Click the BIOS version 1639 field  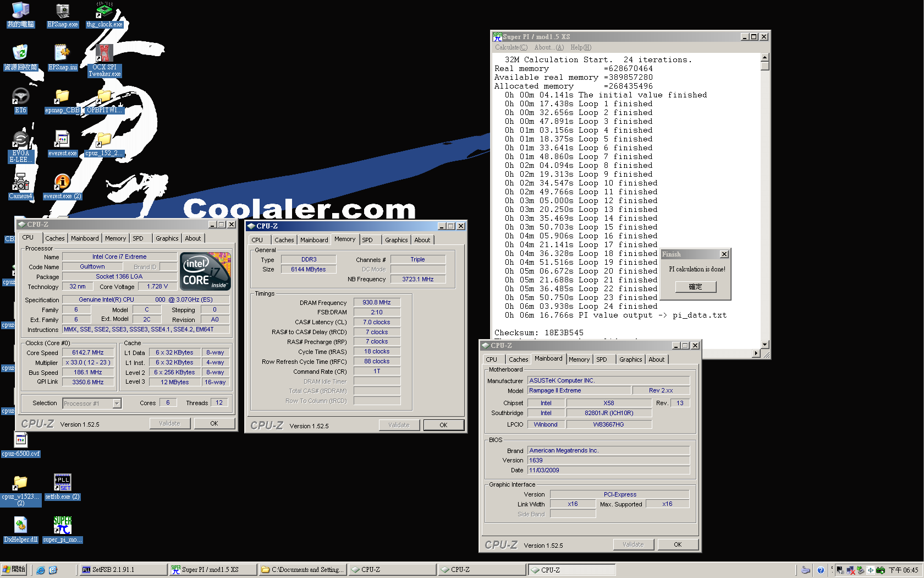608,460
